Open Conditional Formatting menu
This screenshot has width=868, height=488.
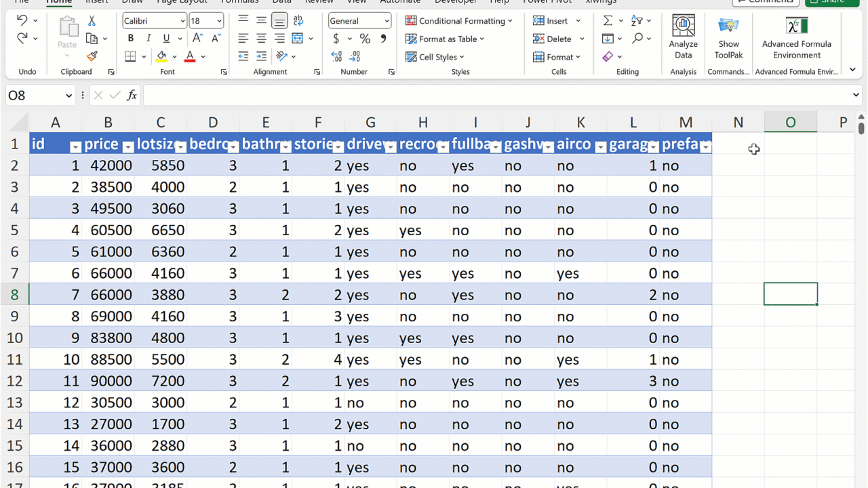point(459,21)
